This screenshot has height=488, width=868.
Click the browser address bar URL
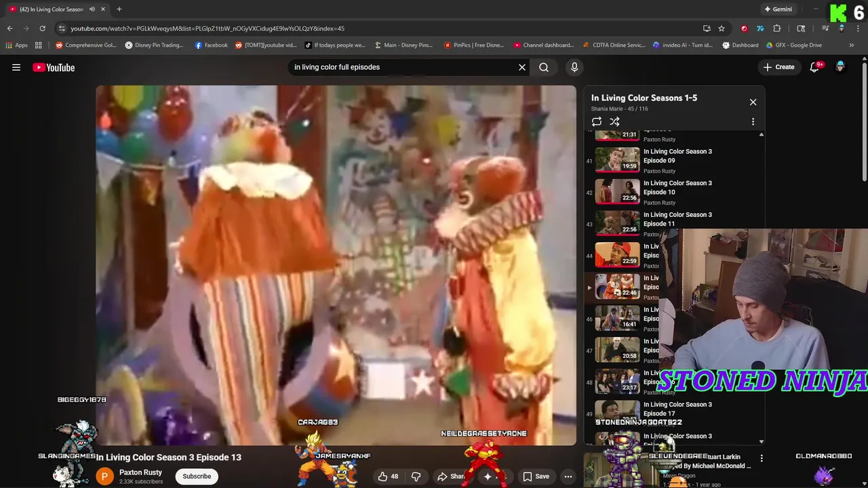coord(208,28)
